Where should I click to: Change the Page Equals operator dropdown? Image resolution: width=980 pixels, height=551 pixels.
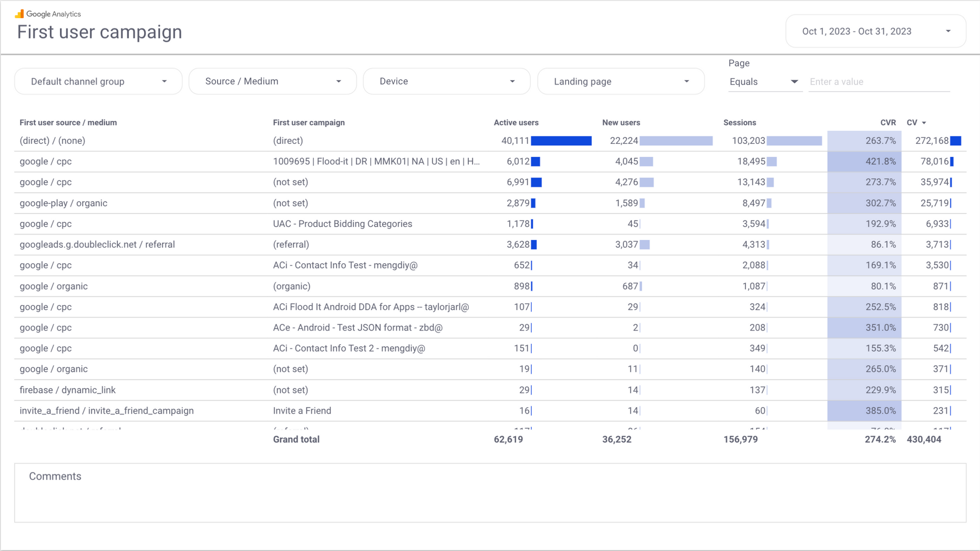[x=763, y=82]
